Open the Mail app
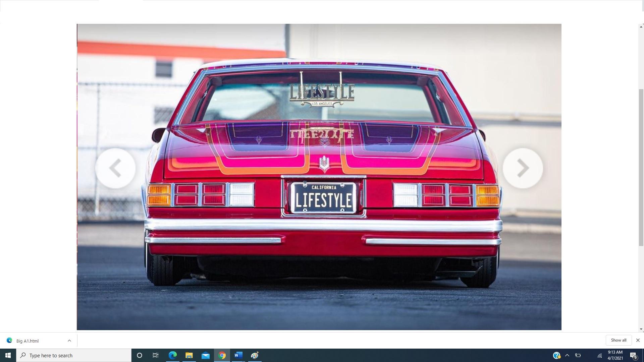 click(205, 355)
